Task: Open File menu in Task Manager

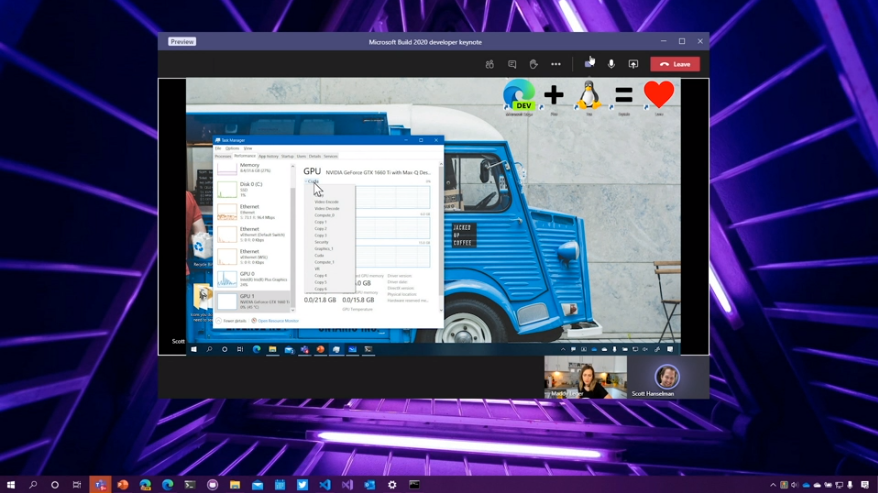Action: coord(218,148)
